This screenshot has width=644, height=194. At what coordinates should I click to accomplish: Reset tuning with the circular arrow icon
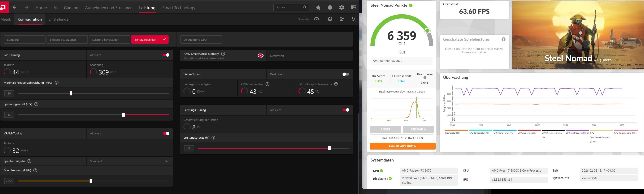pos(353,19)
